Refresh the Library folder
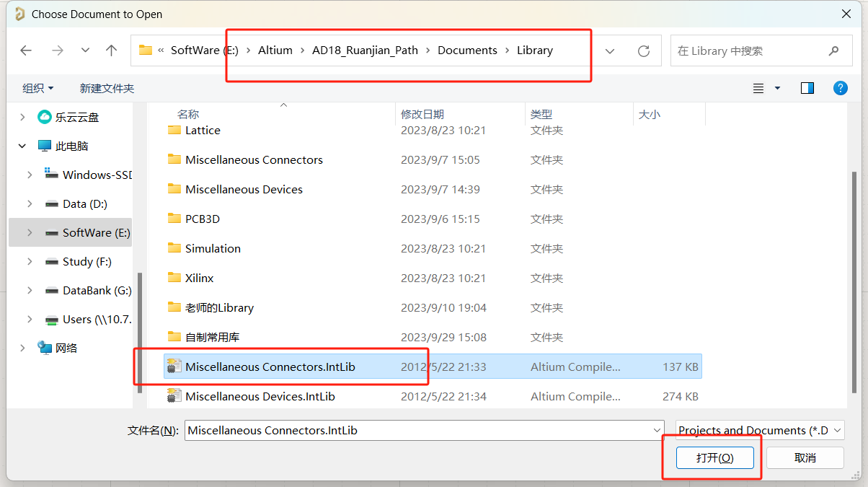The width and height of the screenshot is (868, 487). click(x=644, y=51)
